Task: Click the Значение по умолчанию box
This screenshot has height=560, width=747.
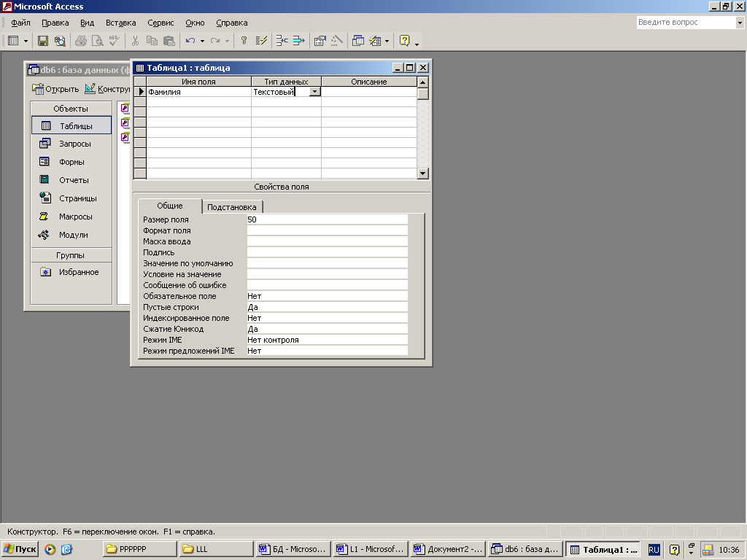Action: point(328,263)
